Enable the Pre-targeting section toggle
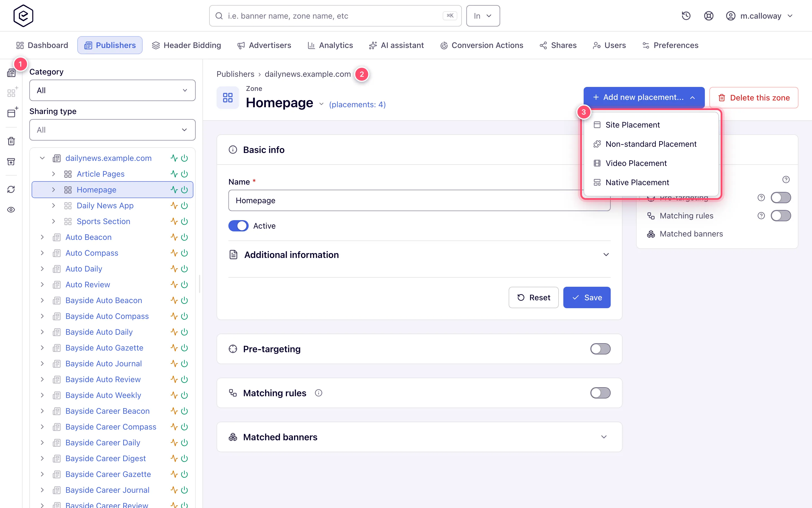812x508 pixels. click(x=600, y=349)
